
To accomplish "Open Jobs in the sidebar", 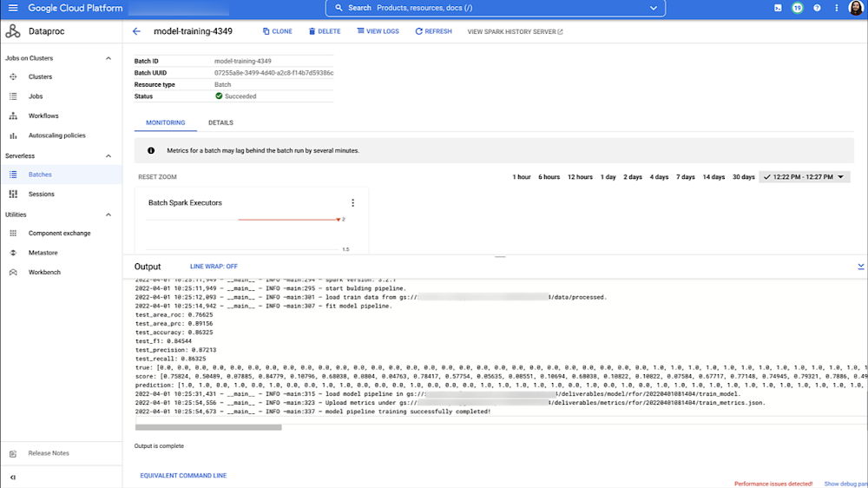I will (x=36, y=96).
